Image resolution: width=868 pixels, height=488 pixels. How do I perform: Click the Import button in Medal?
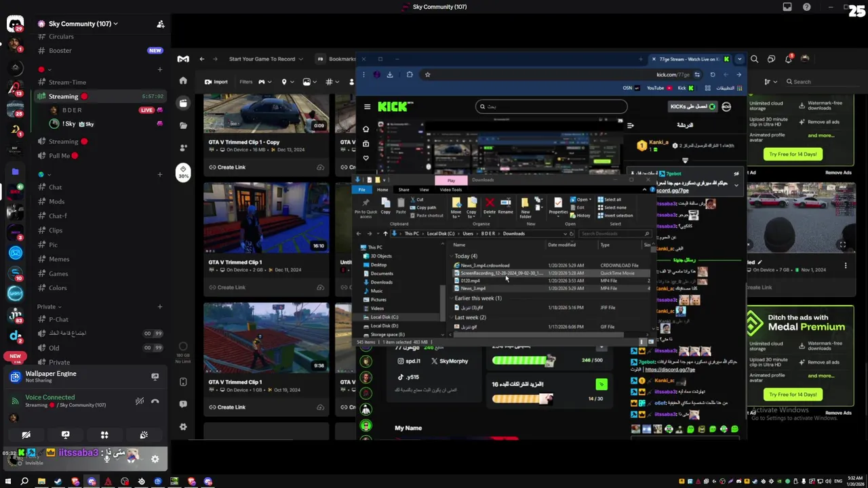tap(216, 82)
